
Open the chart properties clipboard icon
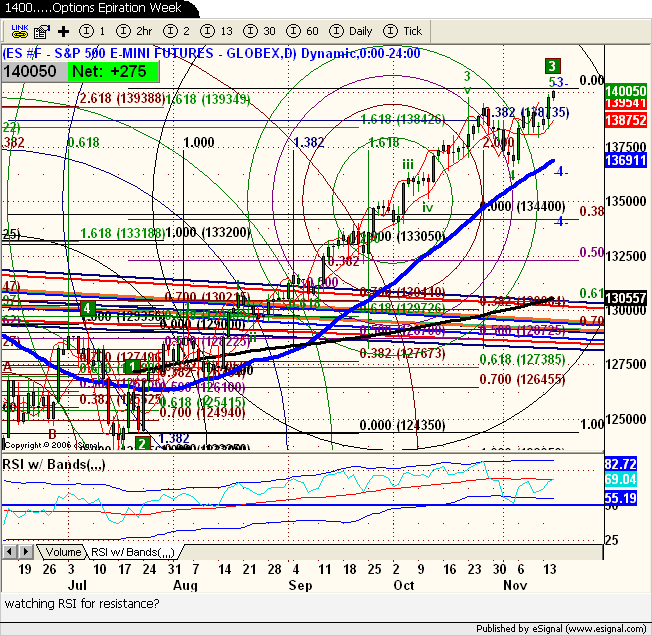tap(40, 32)
